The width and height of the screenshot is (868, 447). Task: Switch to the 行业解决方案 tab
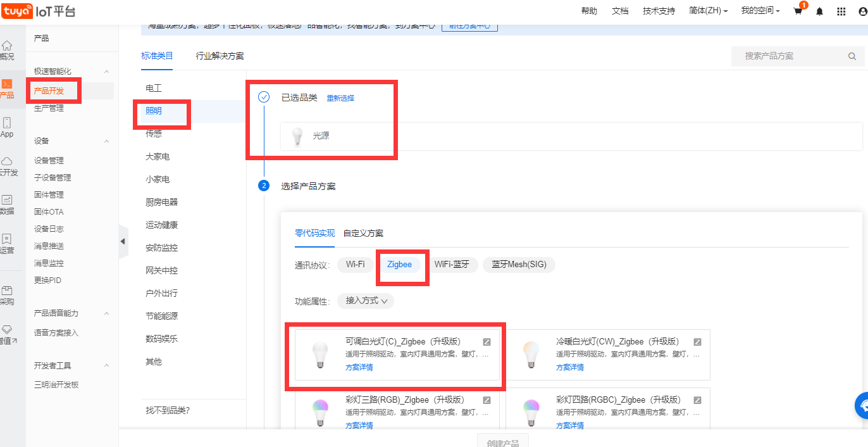(x=220, y=56)
